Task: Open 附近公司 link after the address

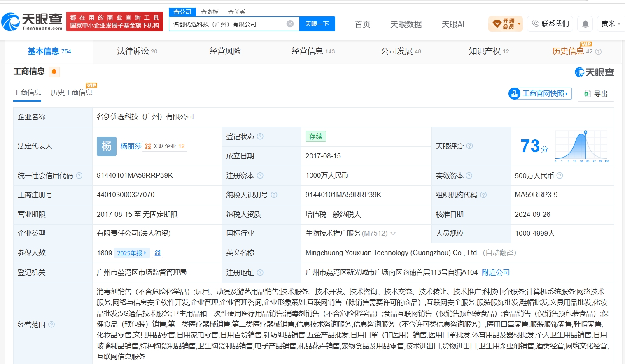Action: [x=496, y=272]
